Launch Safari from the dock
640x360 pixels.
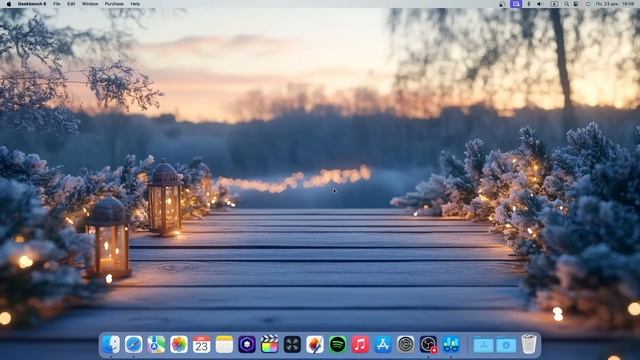tap(133, 344)
